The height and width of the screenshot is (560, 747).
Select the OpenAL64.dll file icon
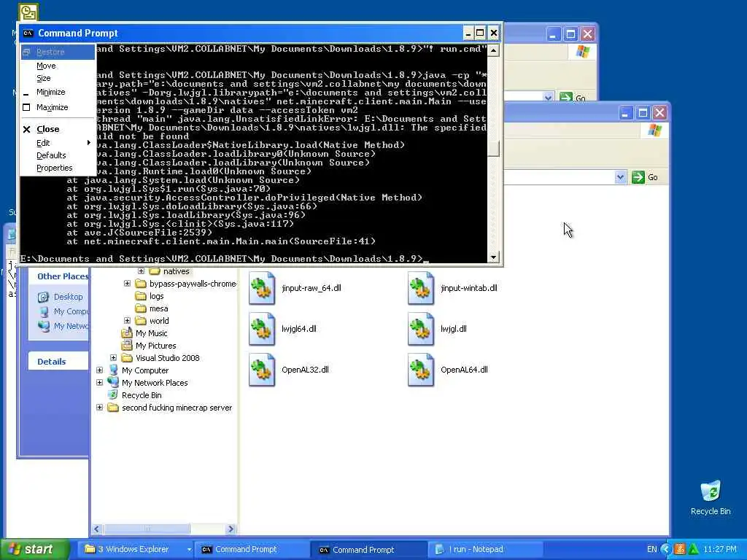click(x=421, y=370)
